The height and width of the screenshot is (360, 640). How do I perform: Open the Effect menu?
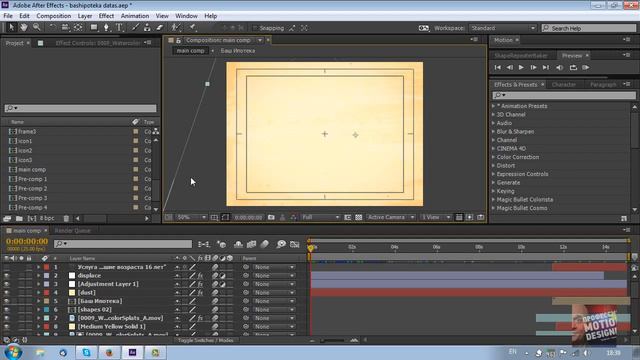point(106,16)
